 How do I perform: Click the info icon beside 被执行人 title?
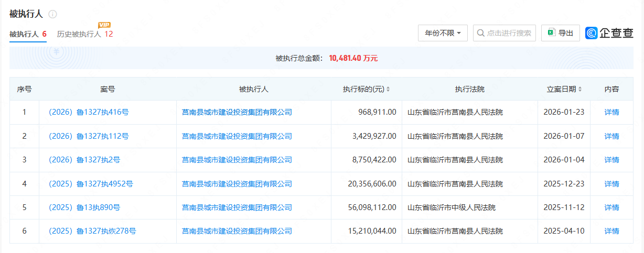(52, 14)
